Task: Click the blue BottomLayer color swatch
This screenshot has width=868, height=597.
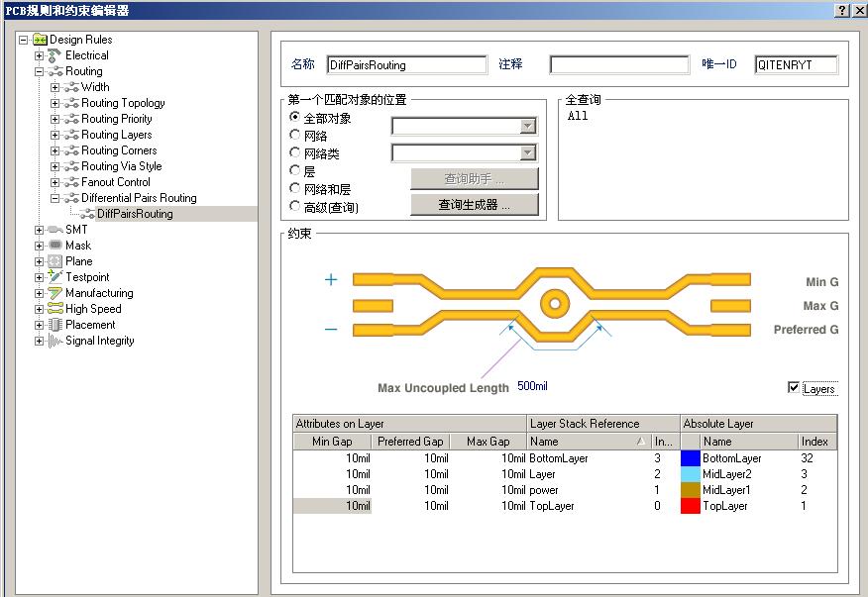Action: pos(691,458)
